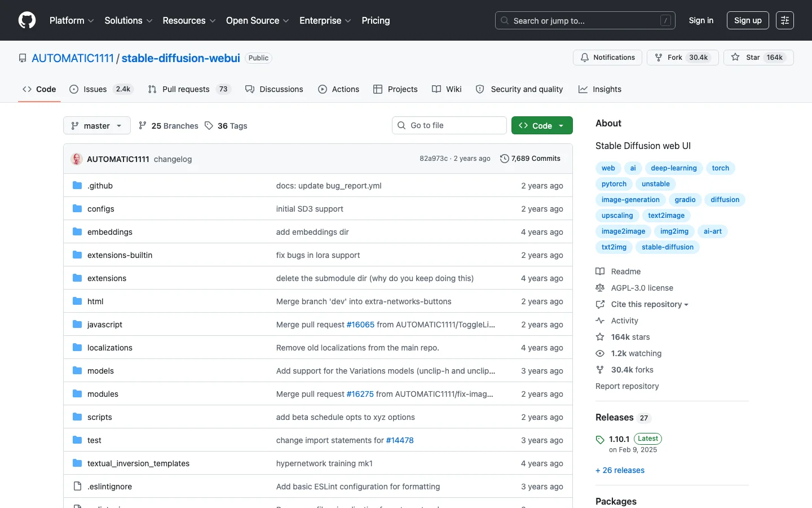Click the commit history clock icon
Viewport: 812px width, 508px height.
coord(505,159)
